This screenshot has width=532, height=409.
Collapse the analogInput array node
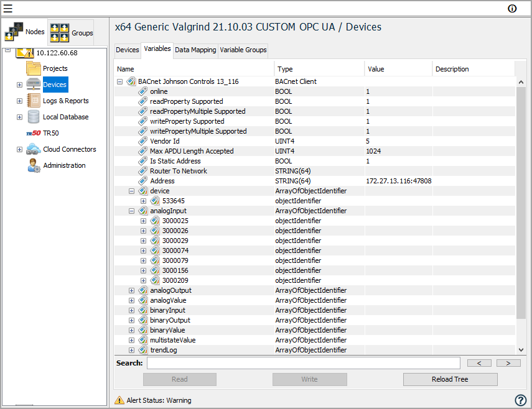131,211
